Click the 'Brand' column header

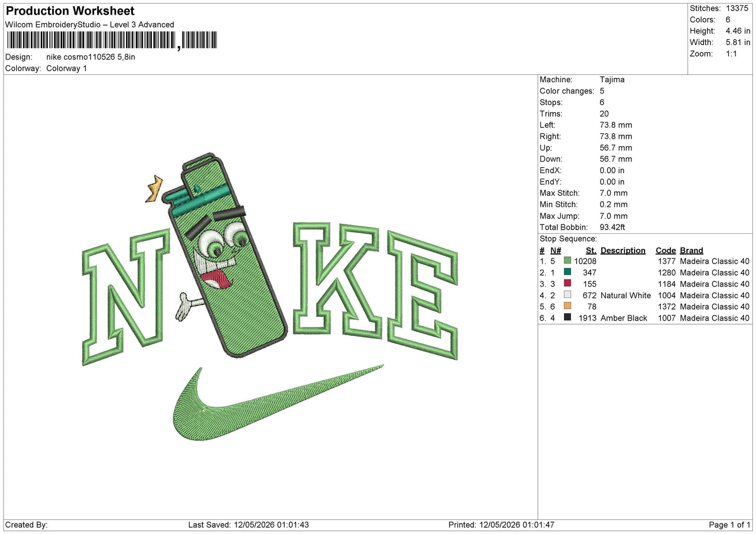coord(692,251)
